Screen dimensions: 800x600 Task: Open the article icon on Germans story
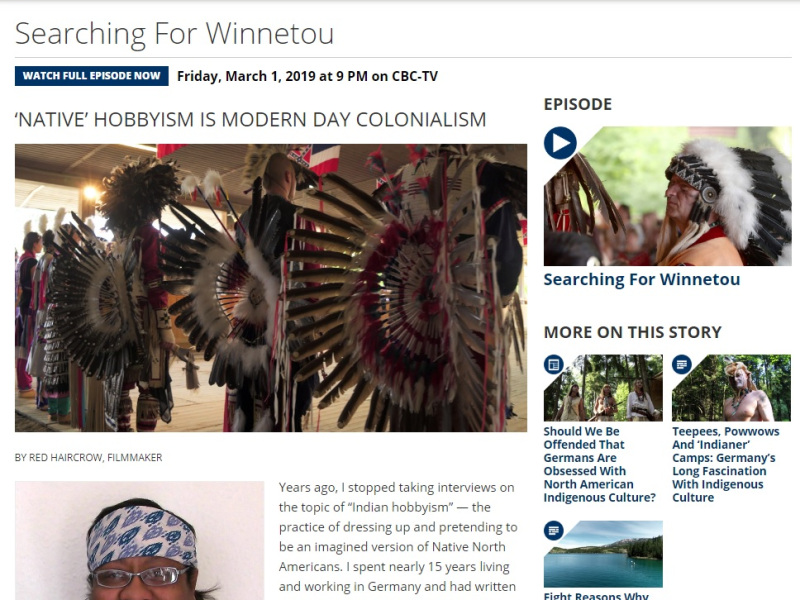tap(554, 364)
